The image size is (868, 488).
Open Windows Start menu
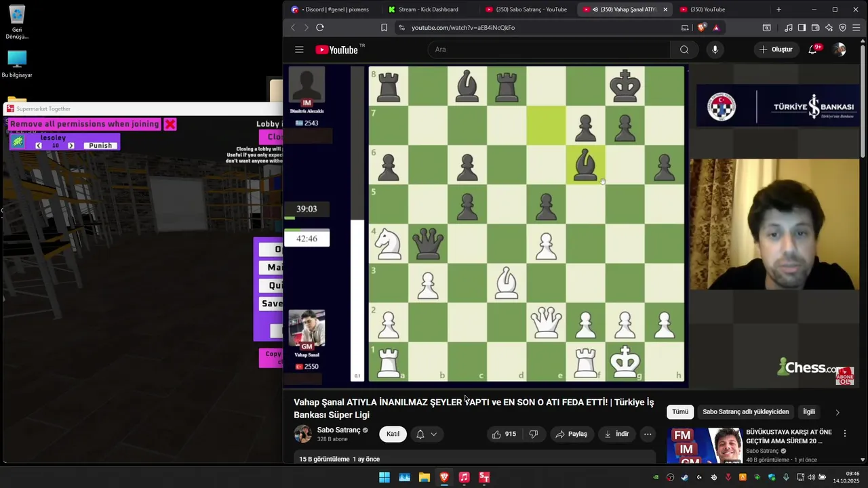click(x=384, y=477)
